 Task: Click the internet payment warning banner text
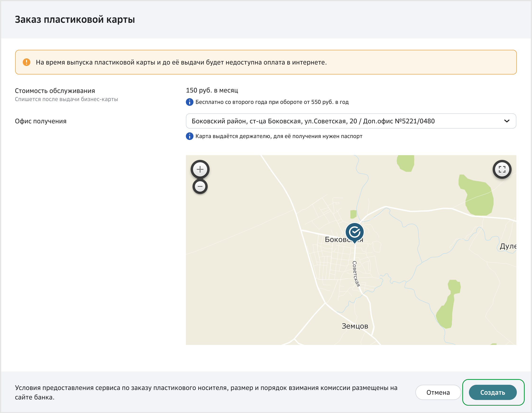coord(181,62)
